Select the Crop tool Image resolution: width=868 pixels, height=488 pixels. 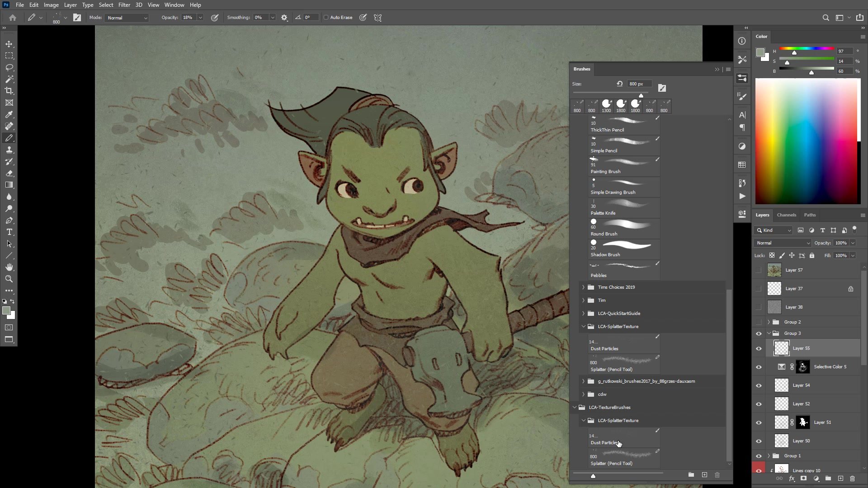click(9, 91)
